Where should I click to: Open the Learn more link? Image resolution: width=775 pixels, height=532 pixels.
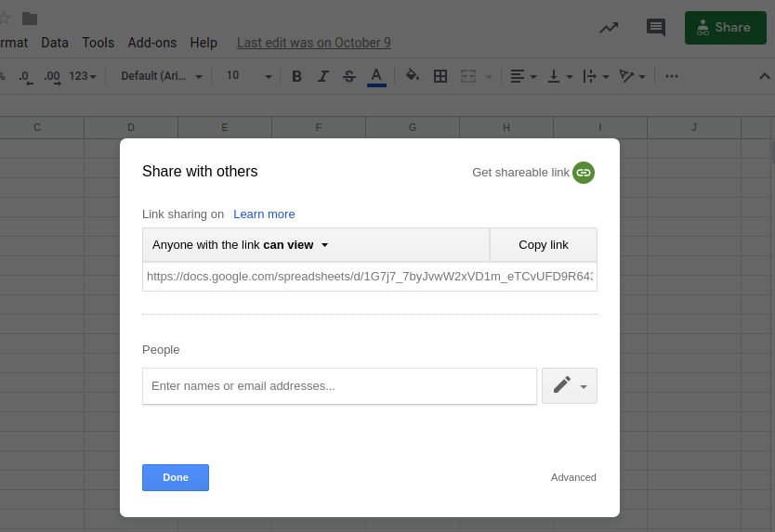point(264,214)
